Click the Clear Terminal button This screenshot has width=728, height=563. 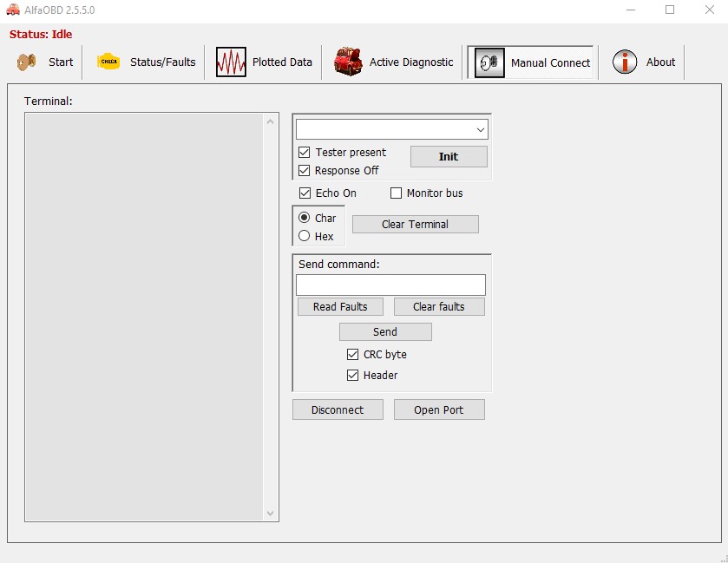tap(415, 225)
